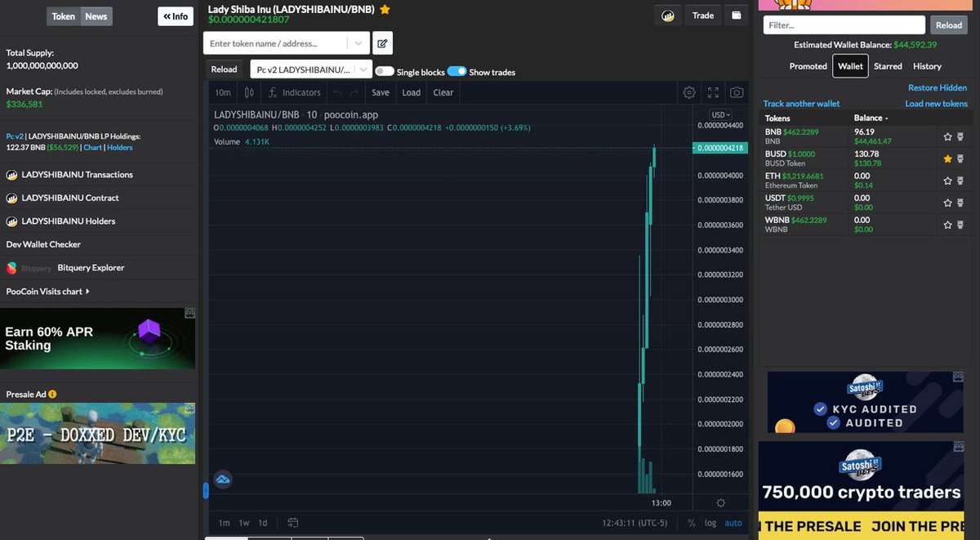980x540 pixels.
Task: Enter fullscreen chart mode
Action: tap(713, 92)
